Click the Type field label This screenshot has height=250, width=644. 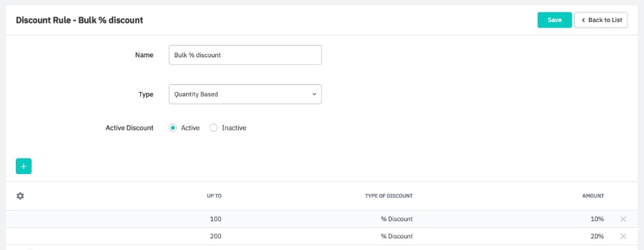(146, 94)
